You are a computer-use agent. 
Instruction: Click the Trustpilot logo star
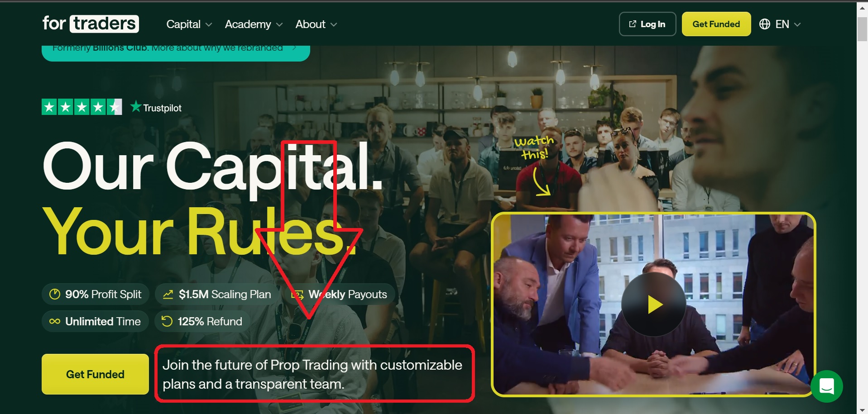pyautogui.click(x=135, y=106)
